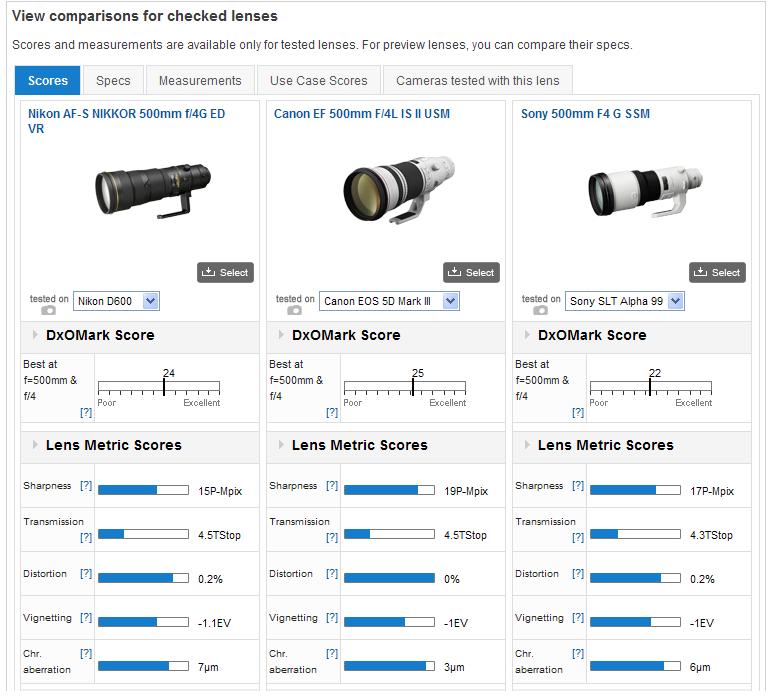Open Canon Sharpness help [?]

[332, 485]
